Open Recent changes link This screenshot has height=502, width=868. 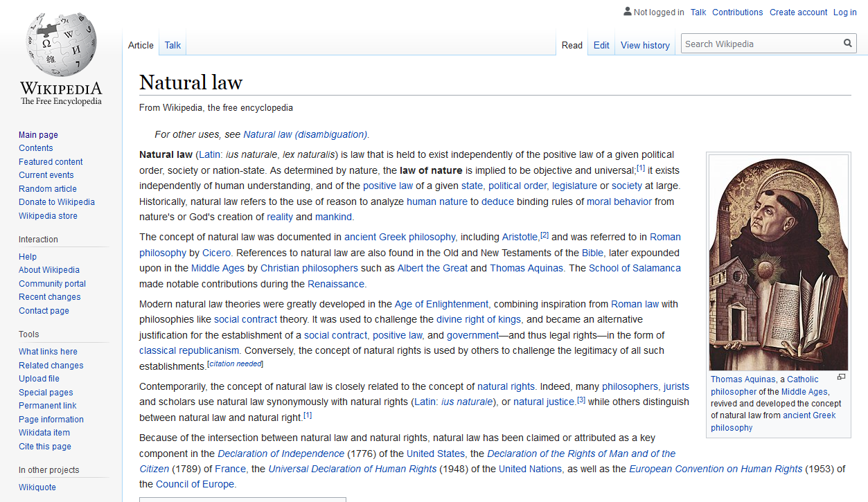(49, 297)
